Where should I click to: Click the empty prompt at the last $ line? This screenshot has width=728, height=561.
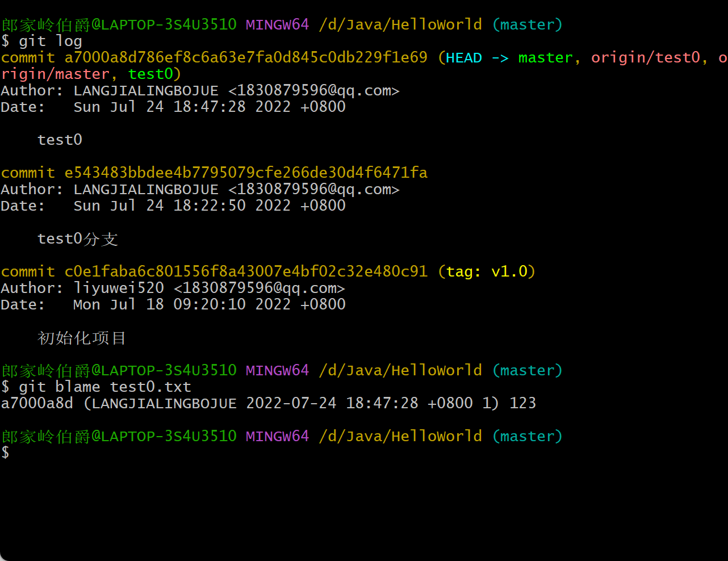pyautogui.click(x=6, y=453)
